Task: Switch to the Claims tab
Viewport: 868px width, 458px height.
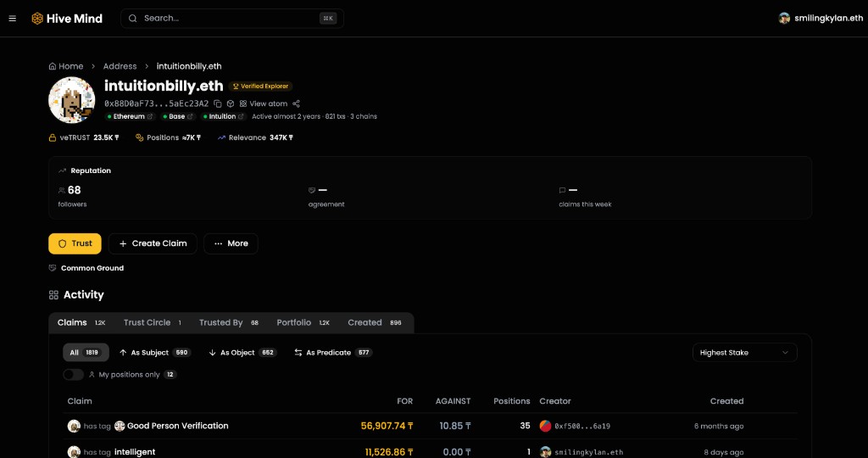Action: point(81,322)
